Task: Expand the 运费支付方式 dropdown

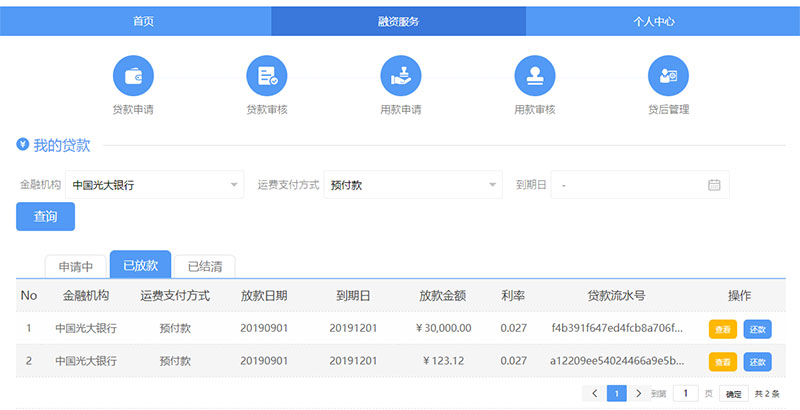Action: pos(413,185)
